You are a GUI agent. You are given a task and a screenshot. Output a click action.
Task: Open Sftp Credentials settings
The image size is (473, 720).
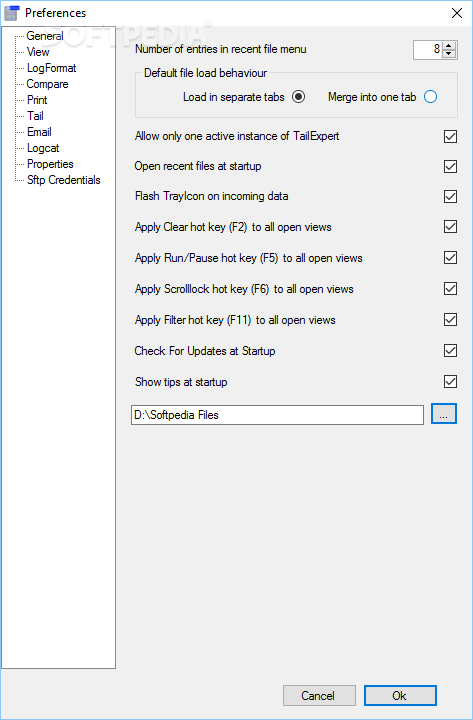pyautogui.click(x=63, y=180)
